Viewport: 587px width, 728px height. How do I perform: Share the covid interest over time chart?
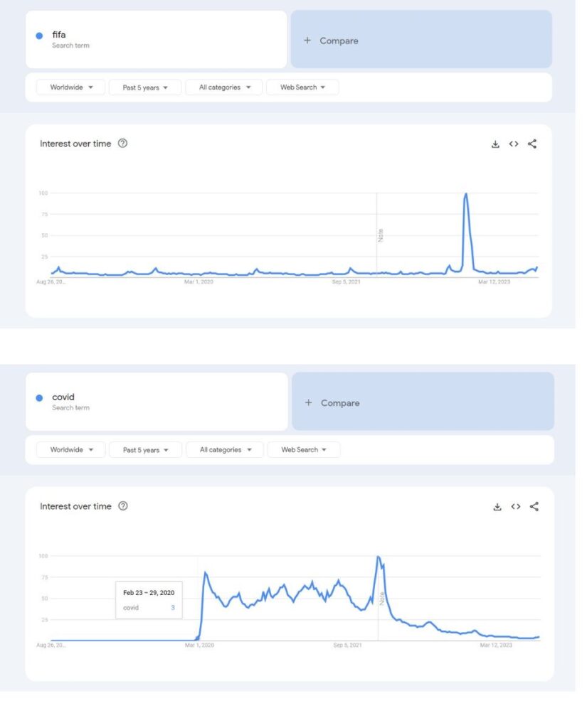[x=534, y=507]
